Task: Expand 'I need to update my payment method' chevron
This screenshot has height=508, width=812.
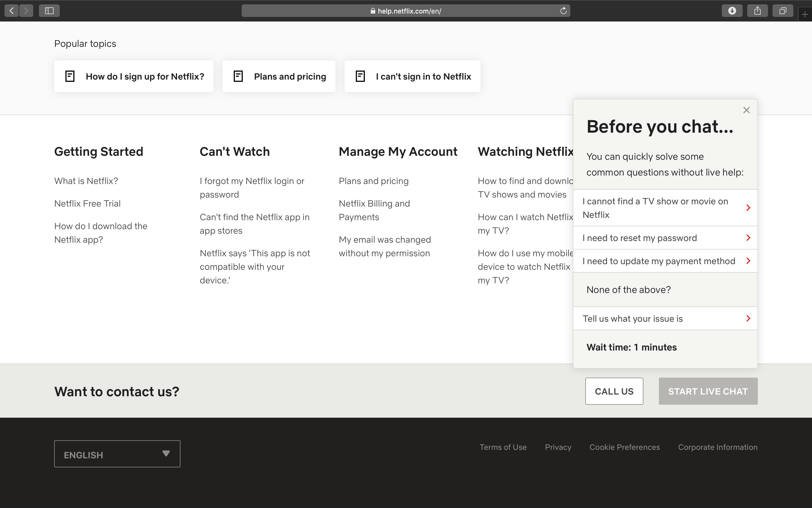Action: tap(748, 261)
